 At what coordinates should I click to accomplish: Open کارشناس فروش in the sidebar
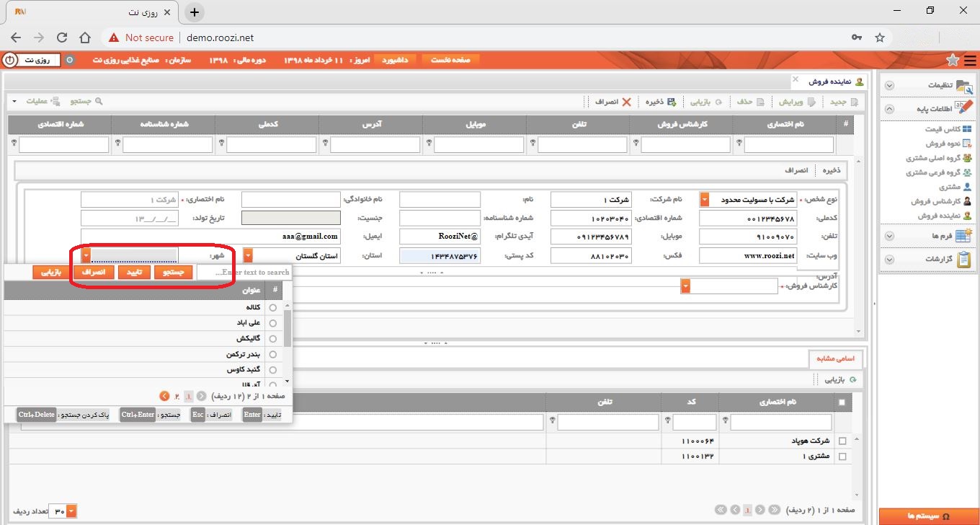tap(943, 201)
